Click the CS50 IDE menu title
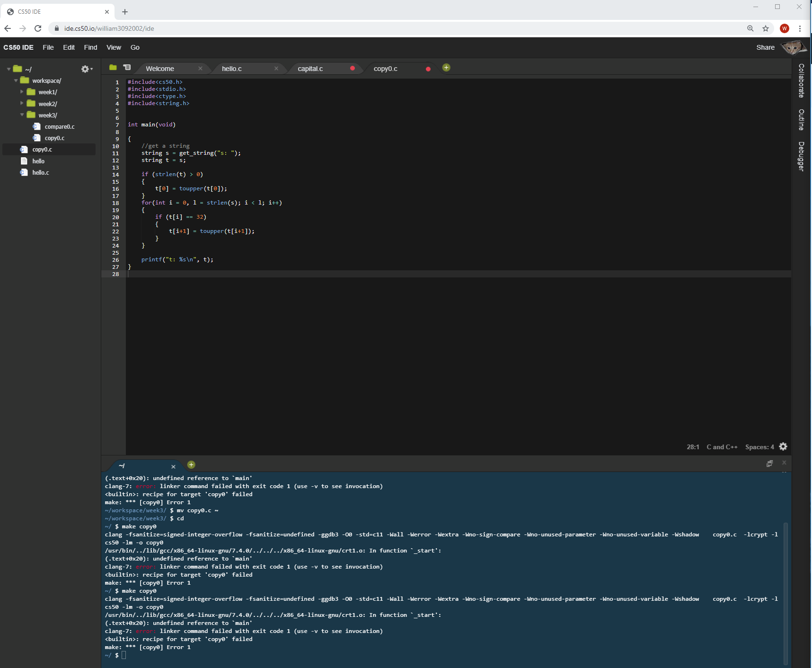The height and width of the screenshot is (668, 812). tap(18, 47)
